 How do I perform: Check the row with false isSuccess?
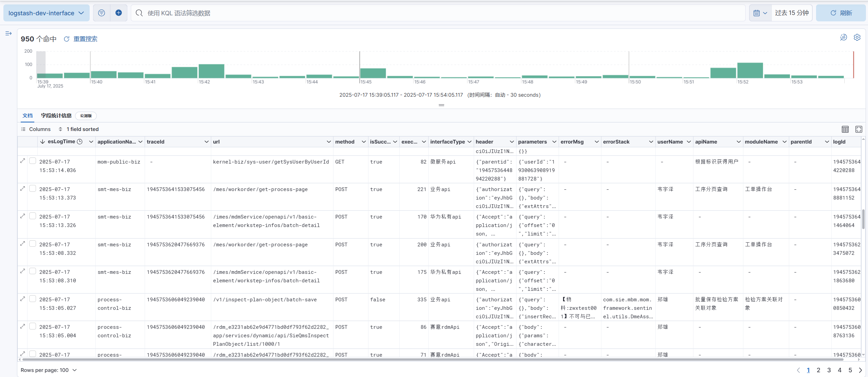tap(33, 299)
